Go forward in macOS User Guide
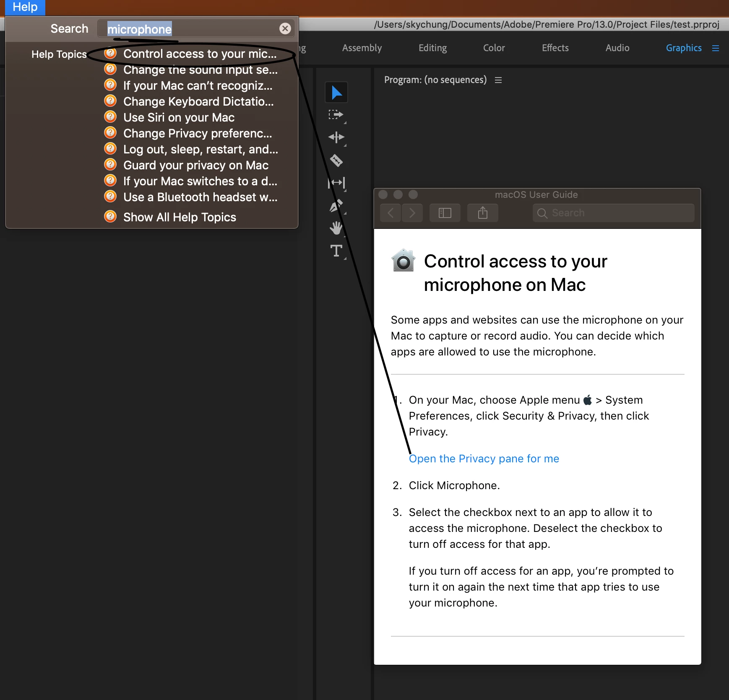 pos(412,213)
